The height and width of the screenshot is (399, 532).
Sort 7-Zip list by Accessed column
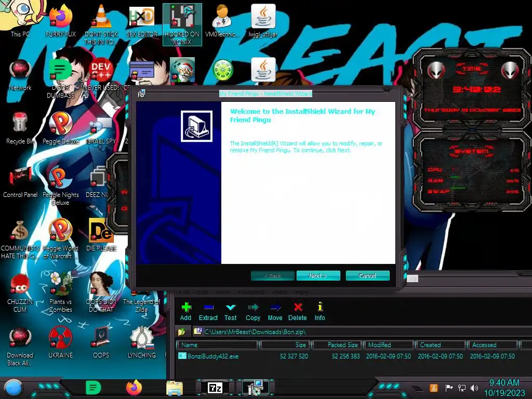[x=493, y=345]
